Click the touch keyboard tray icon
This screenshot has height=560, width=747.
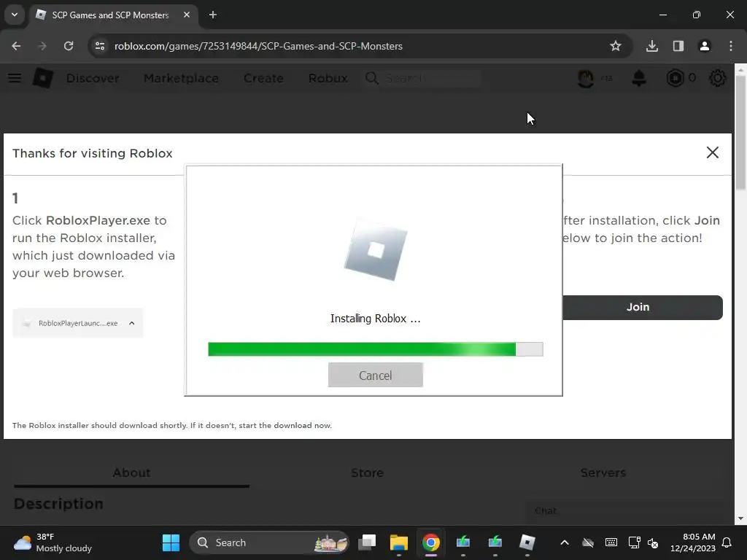coord(611,542)
